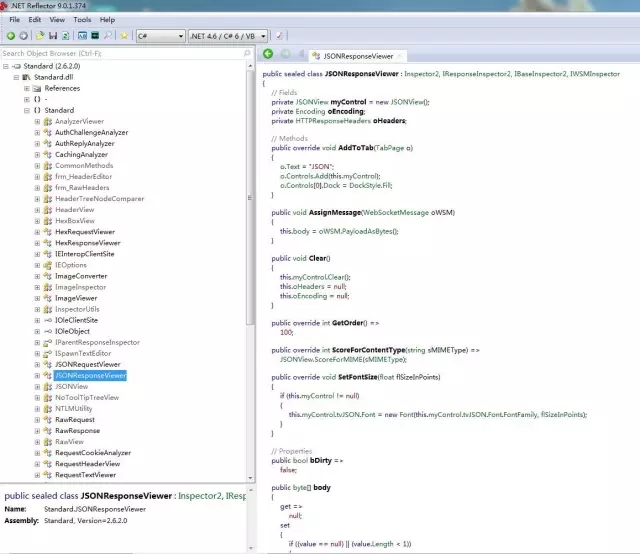Expand the HexRequestViewer node
The height and width of the screenshot is (554, 640).
[x=37, y=232]
